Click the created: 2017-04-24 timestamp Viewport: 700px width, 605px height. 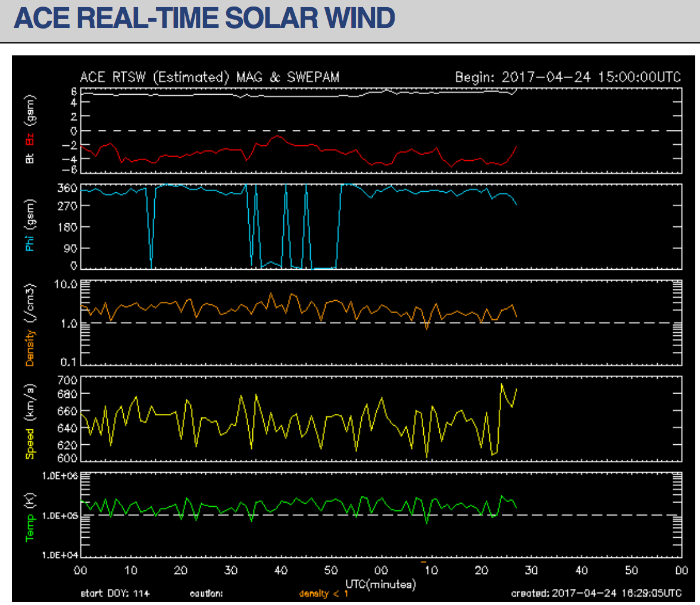tap(596, 593)
